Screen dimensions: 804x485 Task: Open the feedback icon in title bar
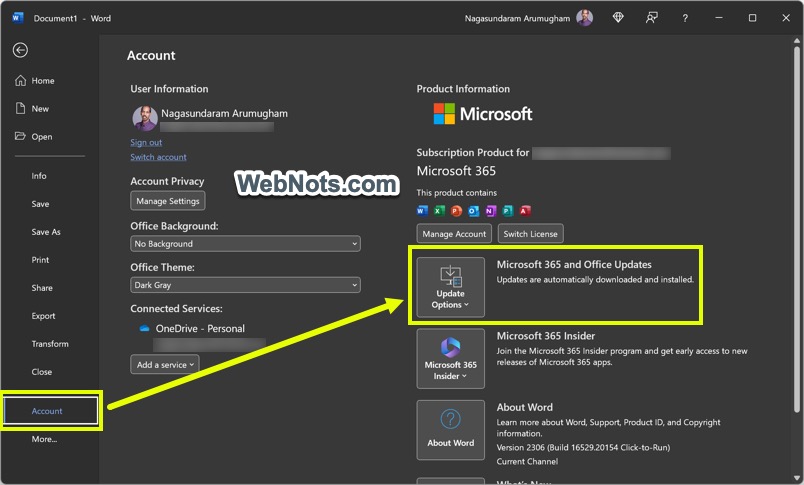(x=652, y=18)
